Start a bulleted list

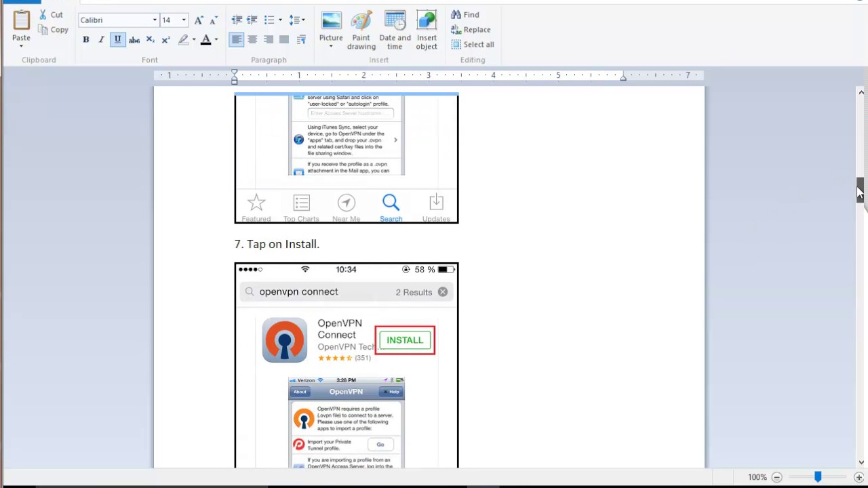(x=269, y=20)
